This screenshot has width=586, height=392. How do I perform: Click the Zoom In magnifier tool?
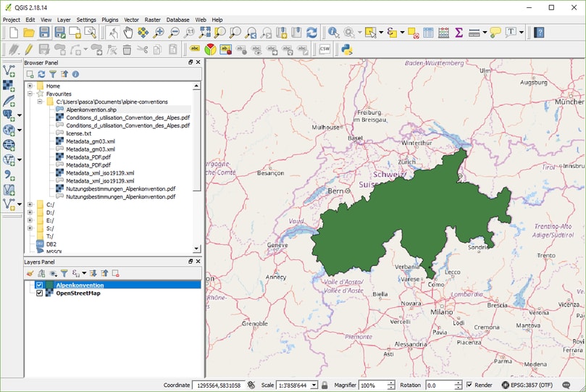tap(159, 33)
